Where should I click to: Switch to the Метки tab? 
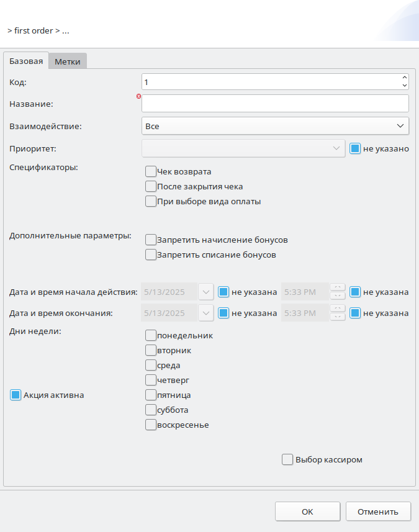pyautogui.click(x=68, y=61)
